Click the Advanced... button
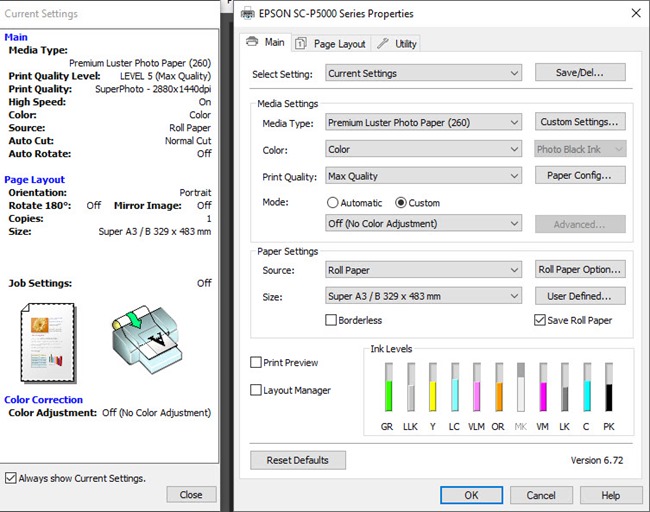This screenshot has height=512, width=650. [x=580, y=224]
